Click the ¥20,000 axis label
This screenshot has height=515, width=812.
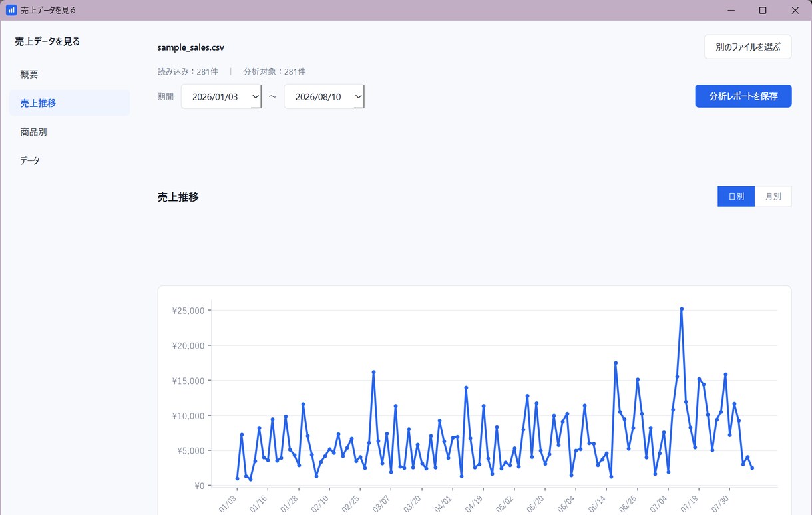(x=188, y=345)
